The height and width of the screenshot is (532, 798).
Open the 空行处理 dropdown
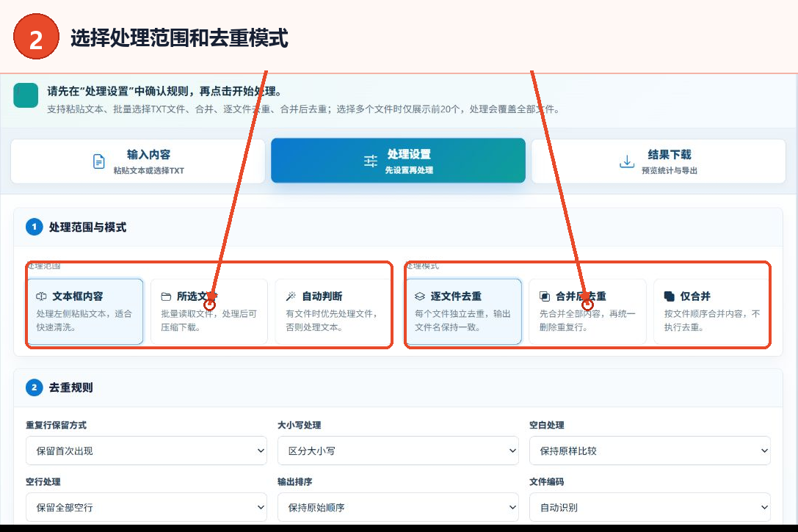pyautogui.click(x=147, y=507)
